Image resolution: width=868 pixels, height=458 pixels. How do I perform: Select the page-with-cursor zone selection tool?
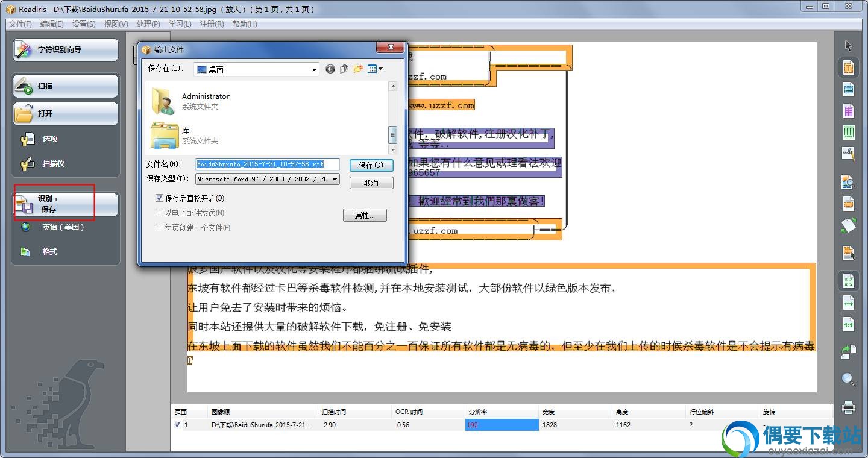pyautogui.click(x=849, y=253)
